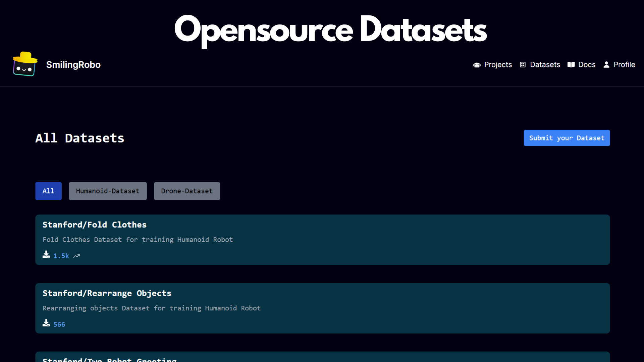
Task: Open the Docs nav link
Action: tap(587, 65)
